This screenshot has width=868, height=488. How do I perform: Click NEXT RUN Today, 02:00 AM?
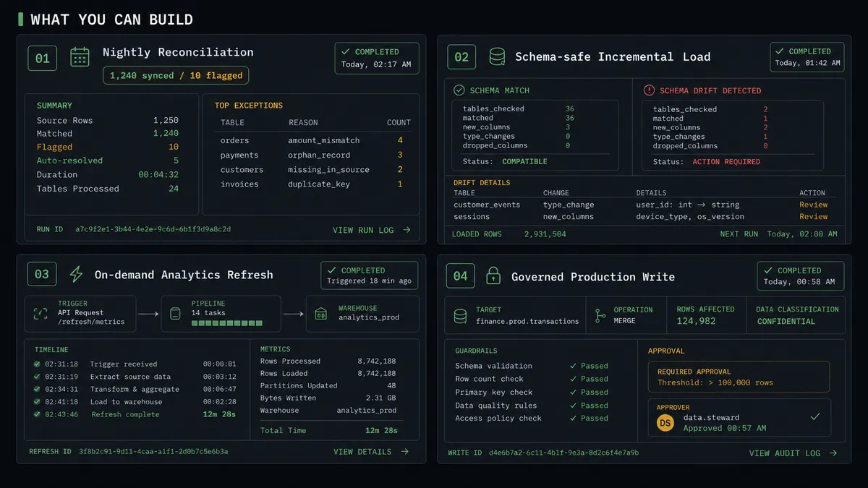click(778, 234)
